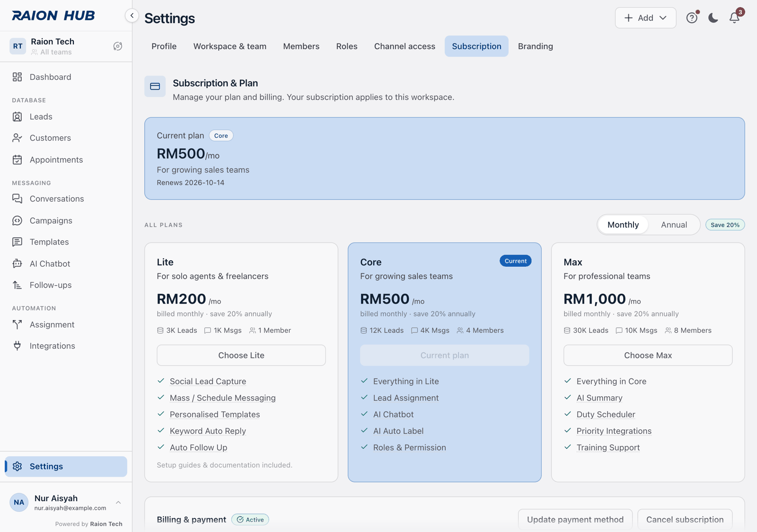Click the AI Chatbot robot icon
The image size is (757, 532).
pyautogui.click(x=18, y=264)
